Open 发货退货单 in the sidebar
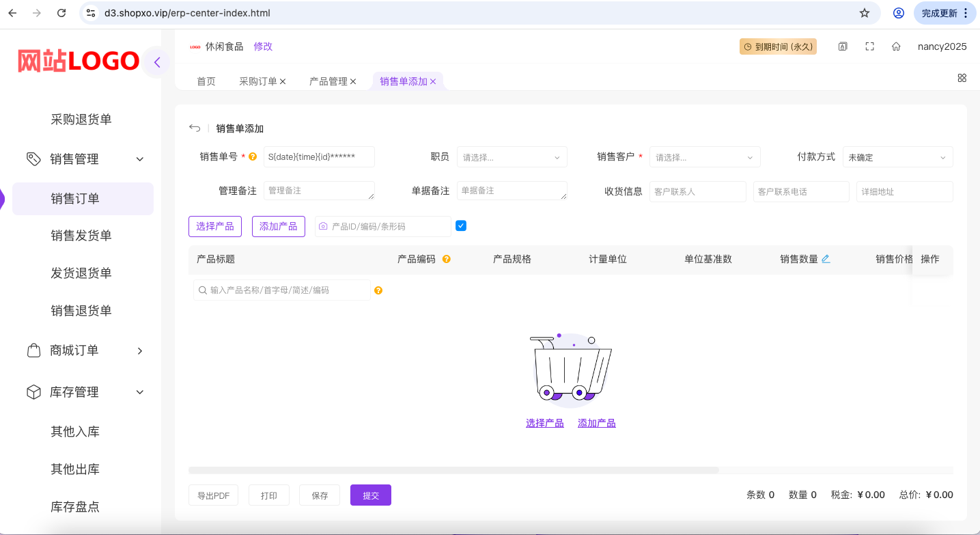 click(81, 273)
